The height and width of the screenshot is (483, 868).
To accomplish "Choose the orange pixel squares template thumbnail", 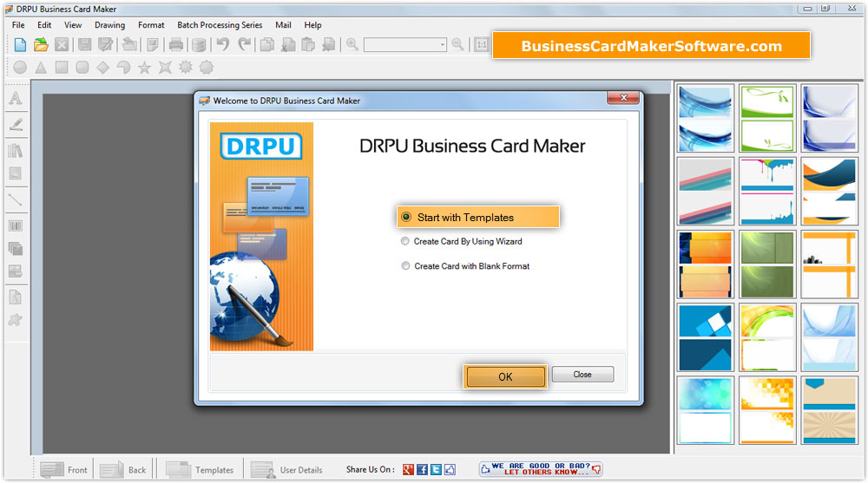I will coord(767,410).
